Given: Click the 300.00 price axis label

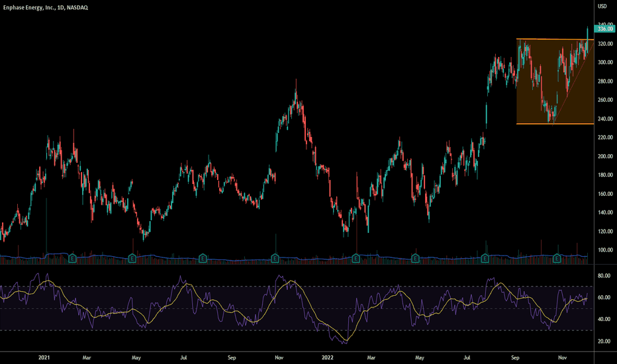Looking at the screenshot, I should pos(605,62).
